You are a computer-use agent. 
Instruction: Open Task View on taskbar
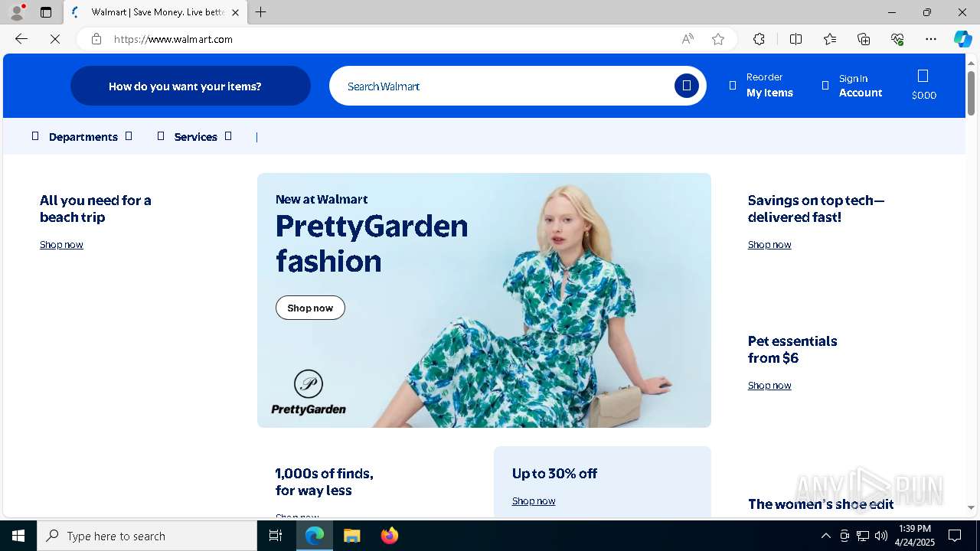276,536
